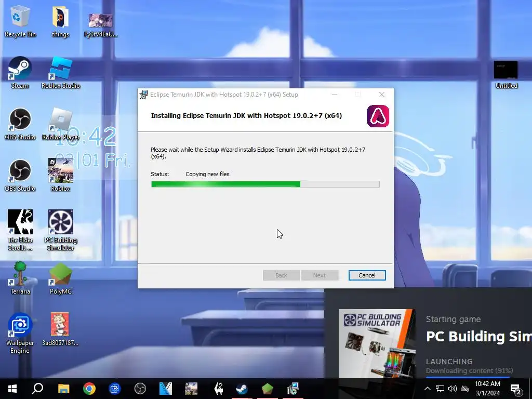The width and height of the screenshot is (532, 399).
Task: Click the "Copying new files" status text
Action: click(207, 174)
